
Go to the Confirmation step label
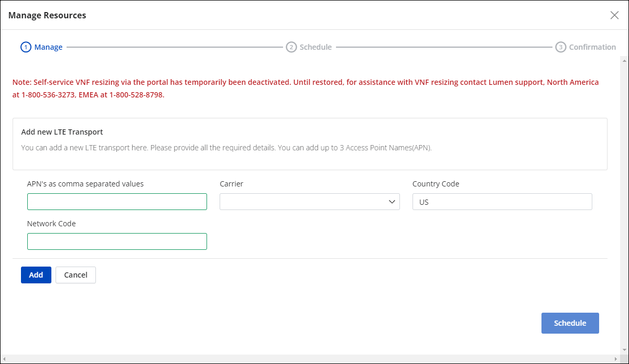coord(592,47)
